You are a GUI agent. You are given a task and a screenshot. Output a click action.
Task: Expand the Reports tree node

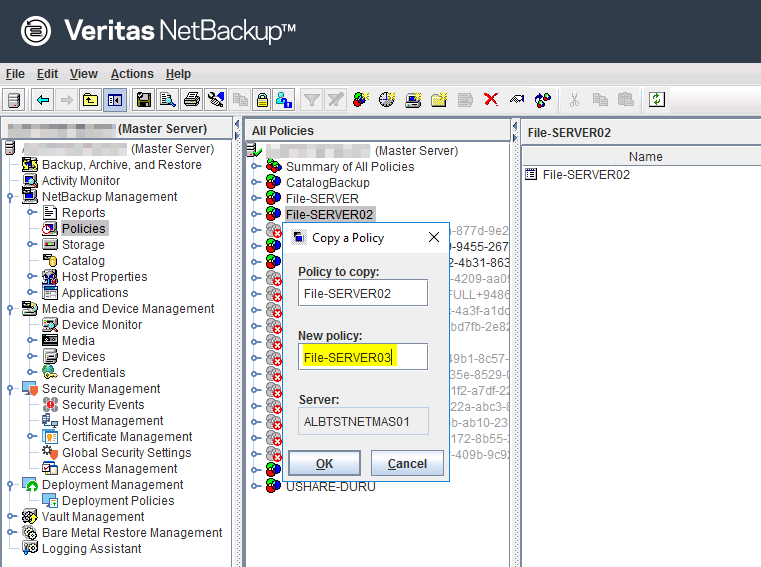31,213
